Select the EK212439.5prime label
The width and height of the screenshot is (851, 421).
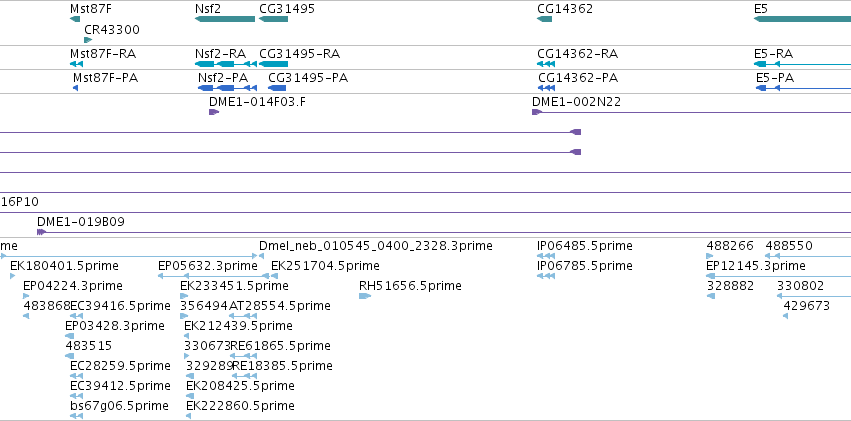pyautogui.click(x=238, y=326)
